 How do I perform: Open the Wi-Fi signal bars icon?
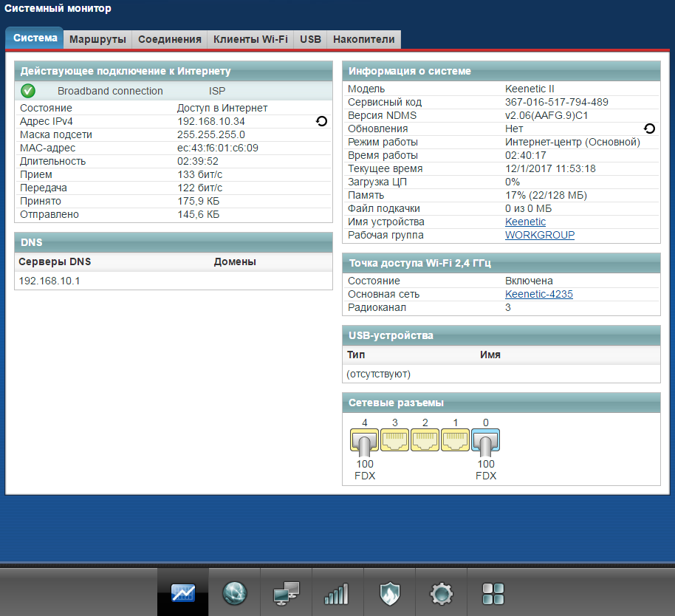tap(337, 592)
